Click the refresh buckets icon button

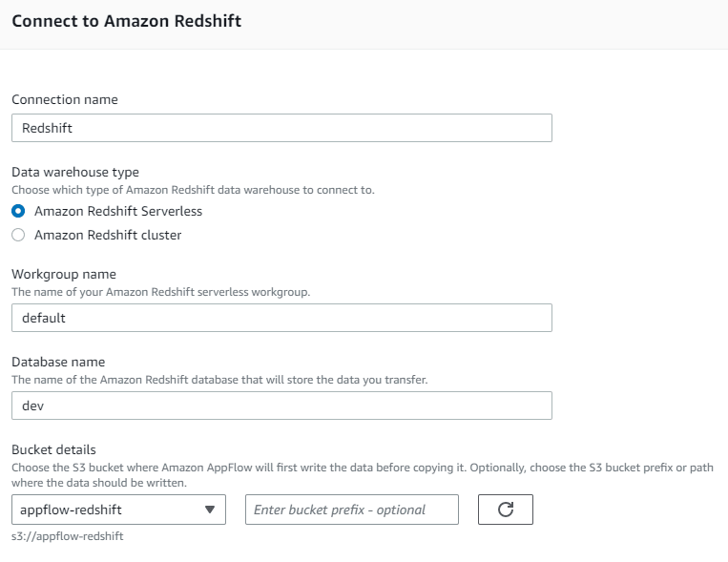(505, 510)
